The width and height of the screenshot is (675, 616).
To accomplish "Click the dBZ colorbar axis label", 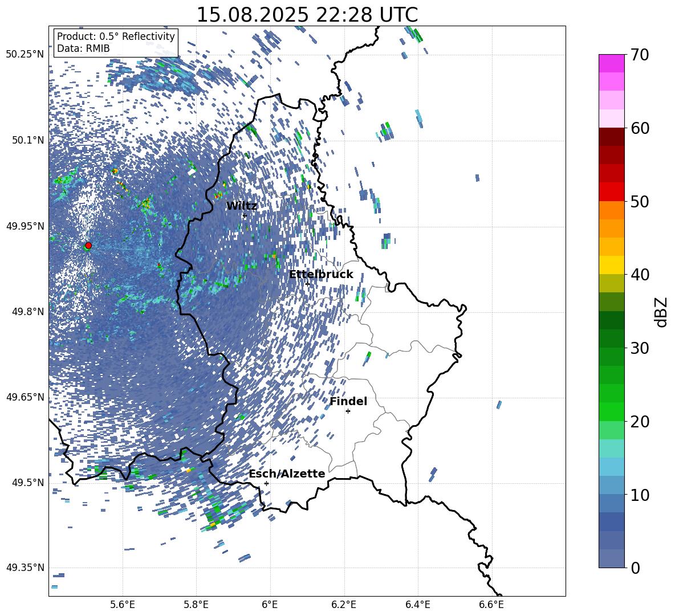I will point(661,312).
